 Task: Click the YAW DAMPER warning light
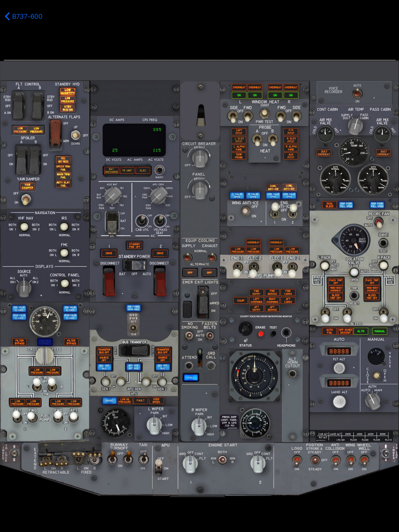27,186
